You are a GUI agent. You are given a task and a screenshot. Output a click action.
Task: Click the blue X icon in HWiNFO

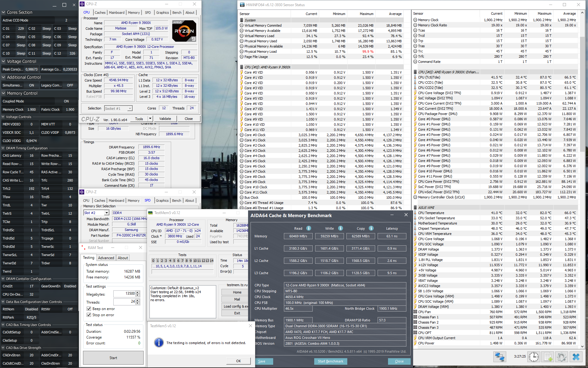pyautogui.click(x=576, y=357)
